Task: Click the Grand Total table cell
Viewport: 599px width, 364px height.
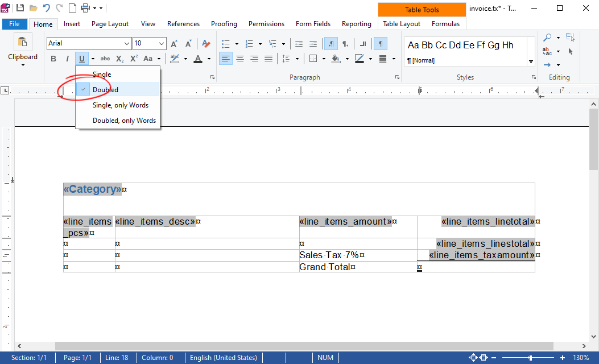Action: point(358,267)
